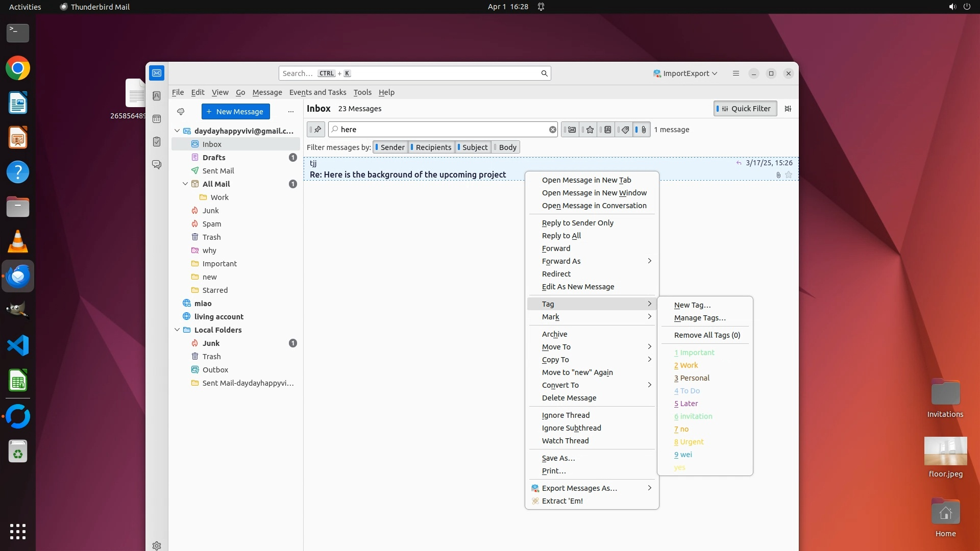Star the message from tjj
Screen dimensions: 980x551
coord(789,175)
